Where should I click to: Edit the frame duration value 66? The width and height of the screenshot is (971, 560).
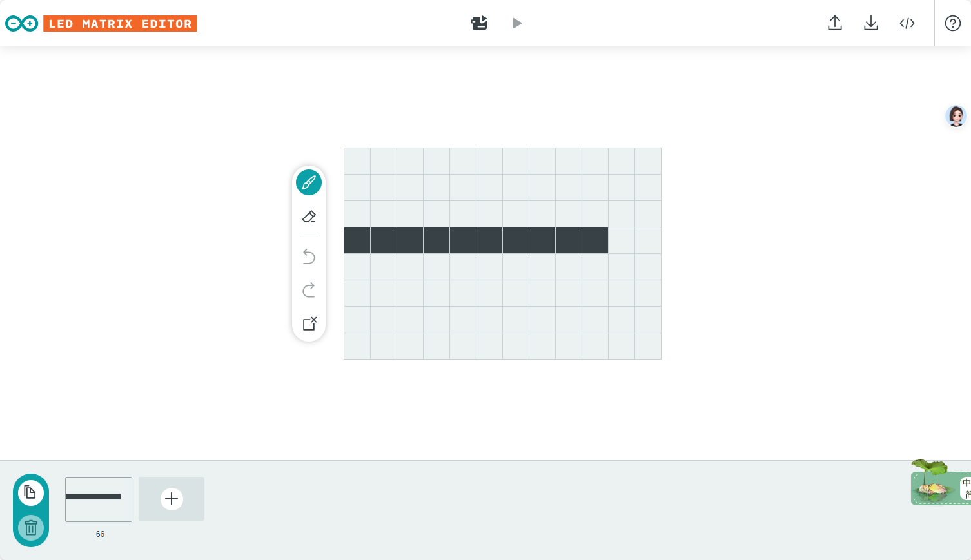[x=100, y=534]
